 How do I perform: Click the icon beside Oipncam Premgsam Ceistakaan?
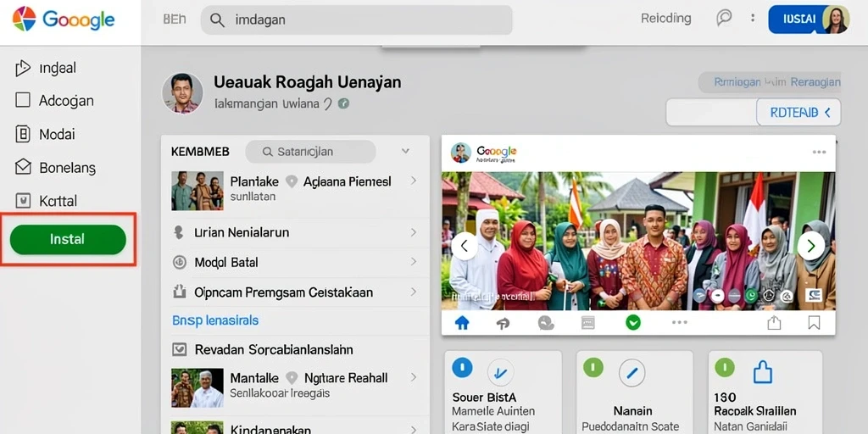[x=179, y=292]
